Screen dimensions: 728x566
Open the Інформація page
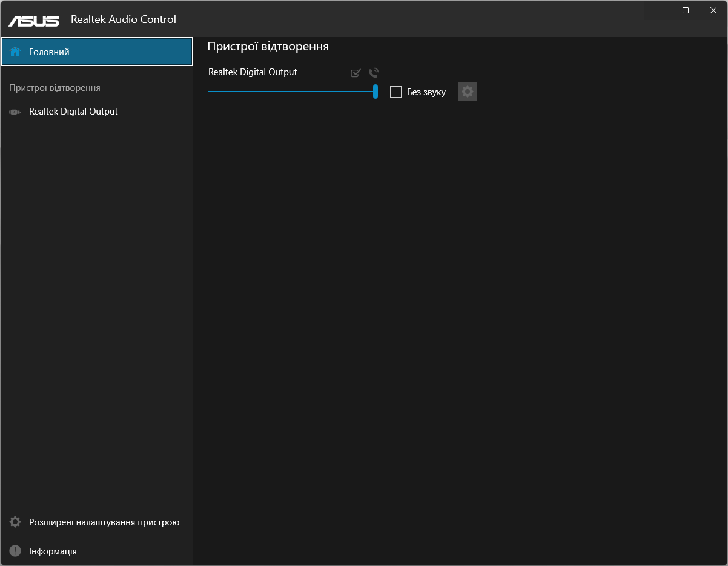point(53,551)
